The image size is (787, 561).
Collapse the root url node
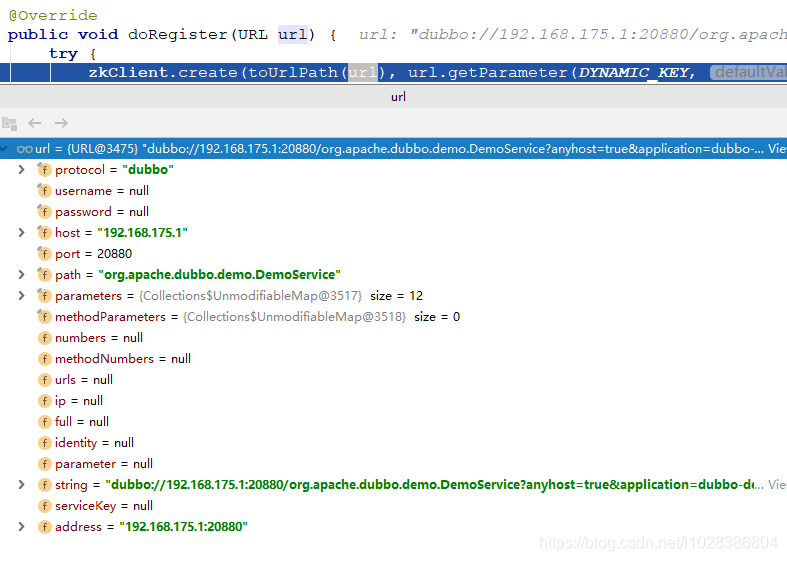[4, 149]
